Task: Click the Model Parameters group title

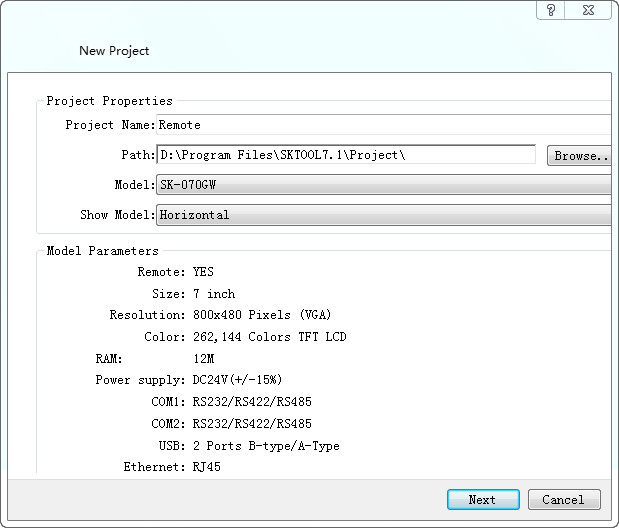Action: [x=102, y=251]
